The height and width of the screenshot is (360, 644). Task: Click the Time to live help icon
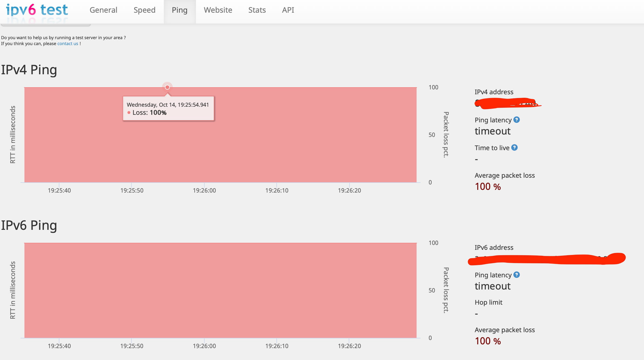514,147
